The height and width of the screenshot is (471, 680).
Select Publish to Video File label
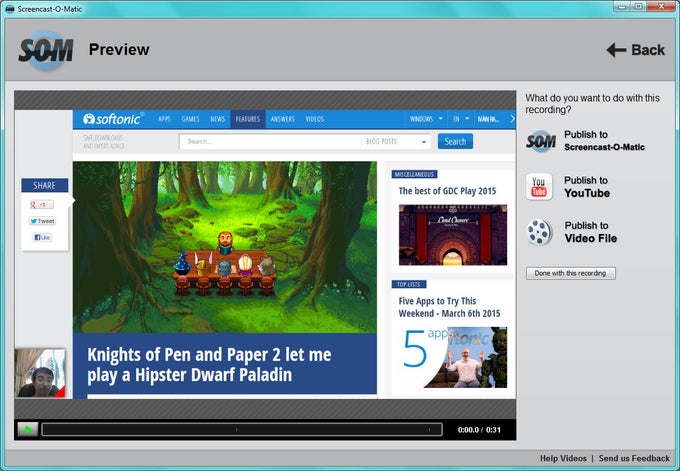click(590, 232)
